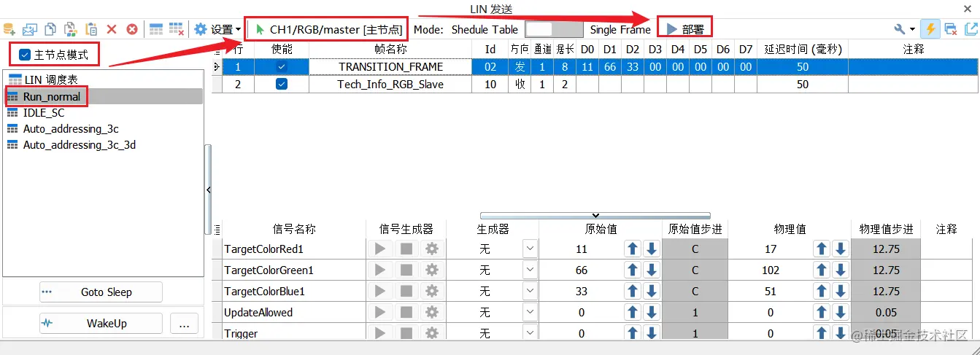Click the pop-out window arrow icon
Viewport: 980px width, 355px height.
click(971, 29)
